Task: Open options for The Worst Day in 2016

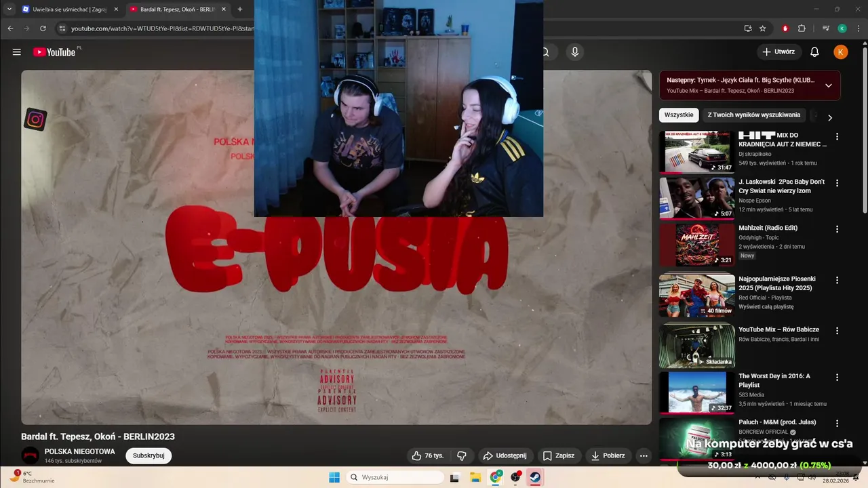Action: click(837, 378)
